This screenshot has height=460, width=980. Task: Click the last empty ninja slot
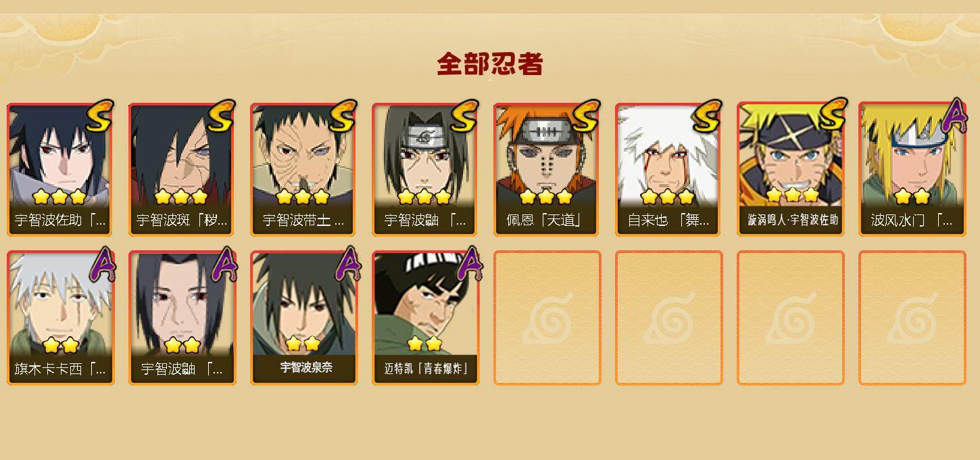click(912, 318)
